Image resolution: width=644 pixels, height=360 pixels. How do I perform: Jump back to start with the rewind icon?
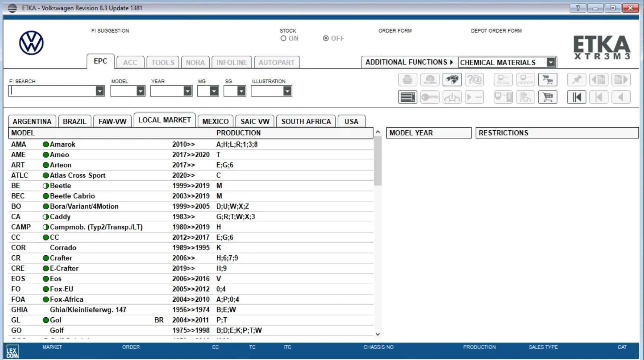(x=576, y=97)
